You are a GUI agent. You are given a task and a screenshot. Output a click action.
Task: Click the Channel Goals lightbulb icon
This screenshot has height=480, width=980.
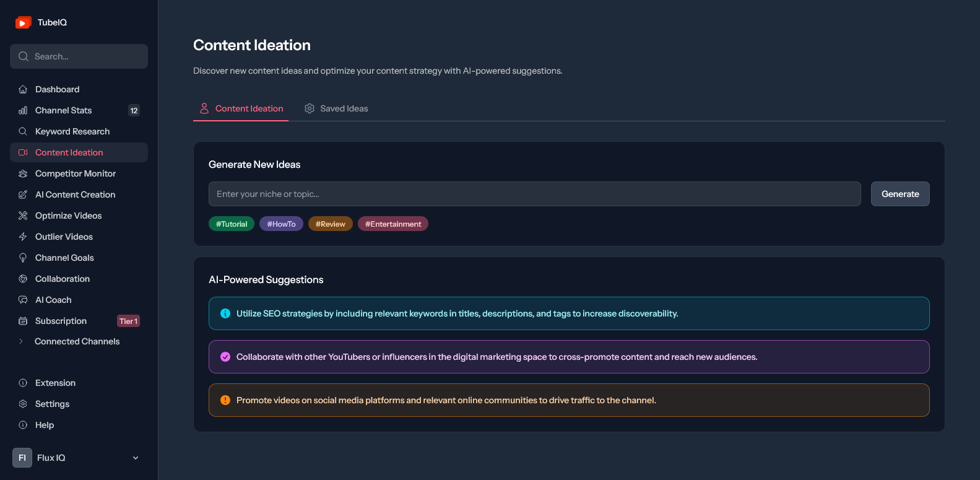[23, 258]
